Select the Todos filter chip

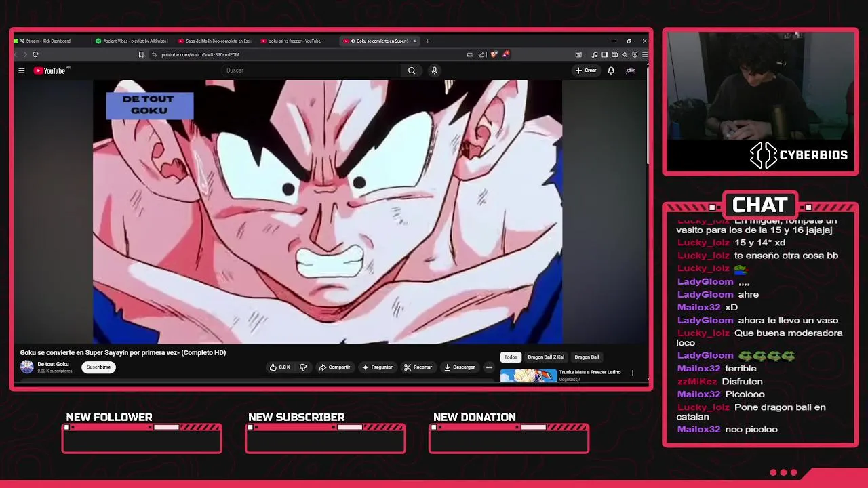point(511,357)
